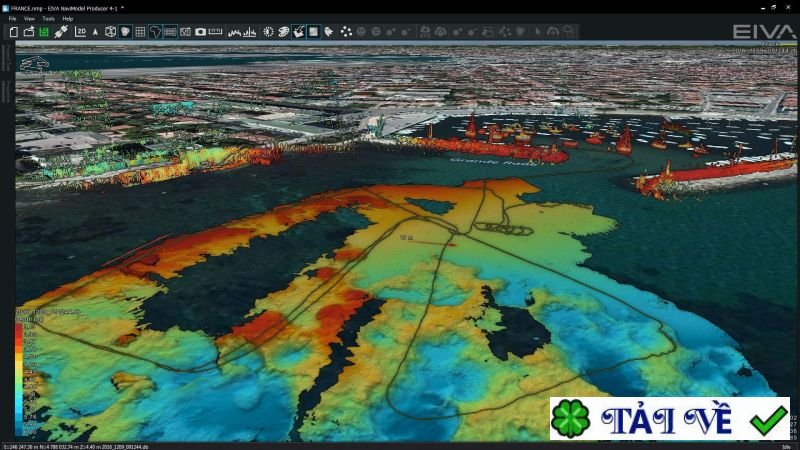800x450 pixels.
Task: Save project with the green disk icon
Action: coord(44,31)
